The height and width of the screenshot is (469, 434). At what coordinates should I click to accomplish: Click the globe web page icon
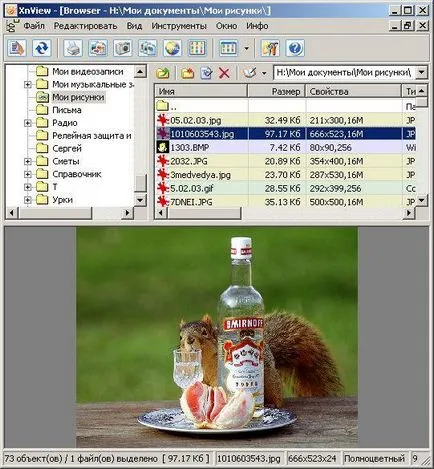click(172, 48)
